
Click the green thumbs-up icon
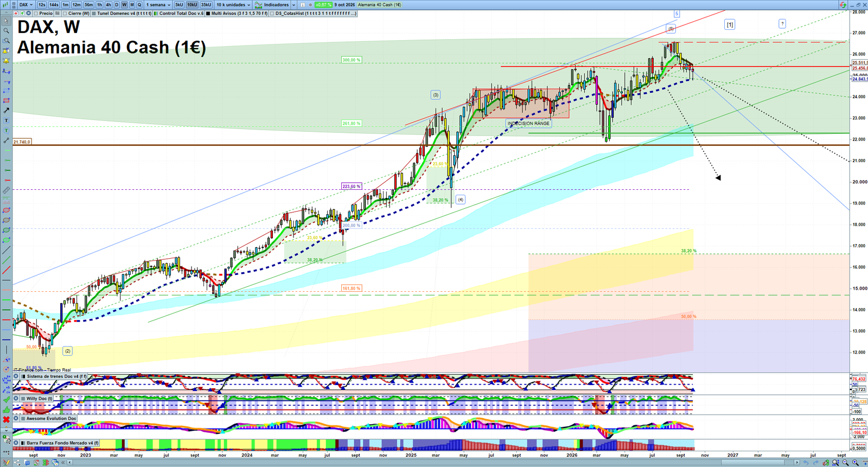[x=7, y=410]
